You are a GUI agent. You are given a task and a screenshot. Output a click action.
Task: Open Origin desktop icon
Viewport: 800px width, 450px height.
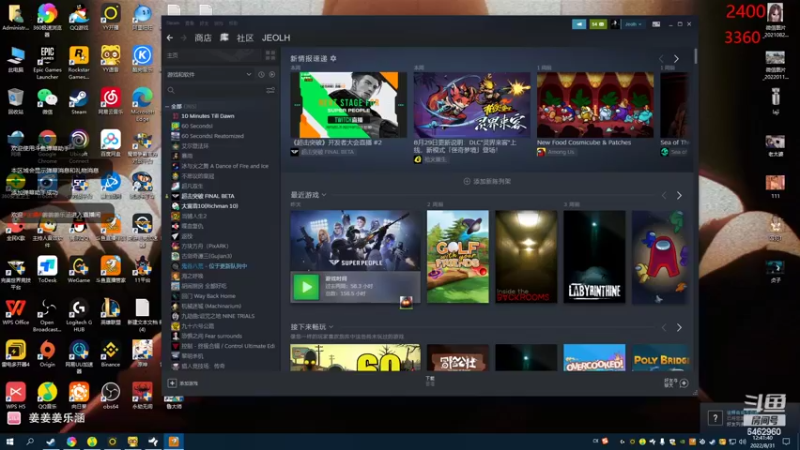[47, 354]
